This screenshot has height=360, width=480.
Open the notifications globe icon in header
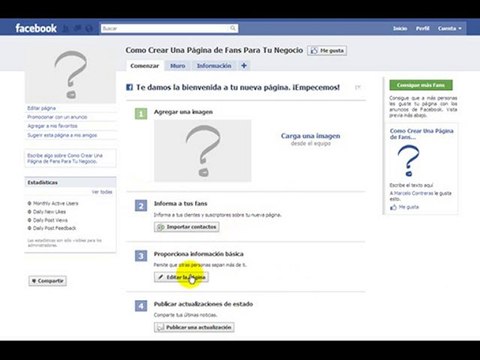click(x=89, y=28)
